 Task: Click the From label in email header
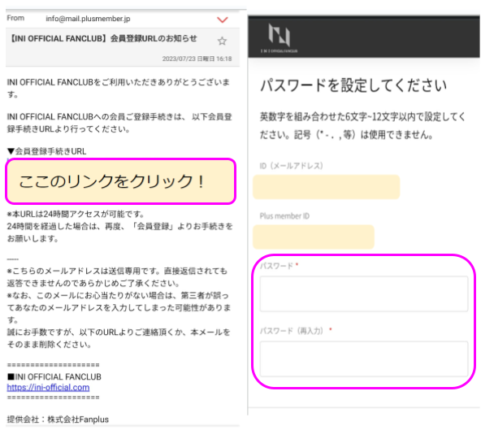16,18
